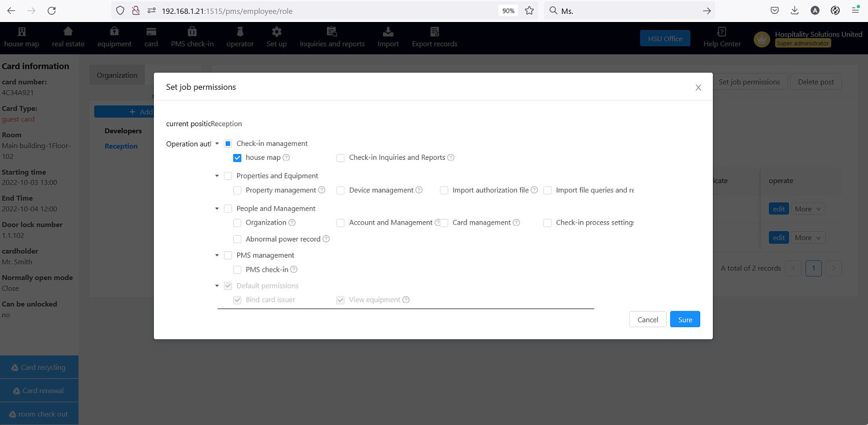The width and height of the screenshot is (868, 425).
Task: Enable Abnormal power record checkbox
Action: click(237, 239)
